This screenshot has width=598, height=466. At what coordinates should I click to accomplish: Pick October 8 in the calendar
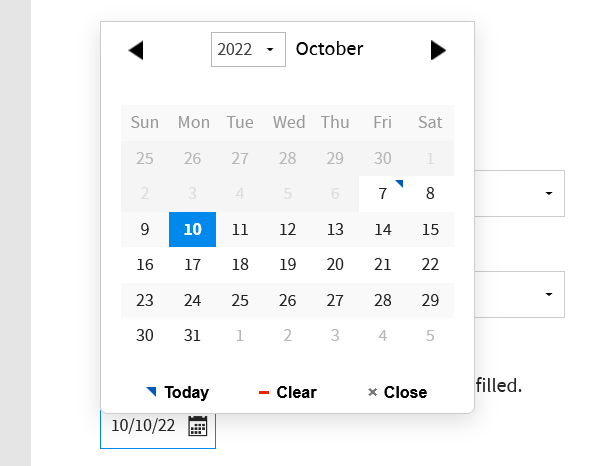click(430, 194)
